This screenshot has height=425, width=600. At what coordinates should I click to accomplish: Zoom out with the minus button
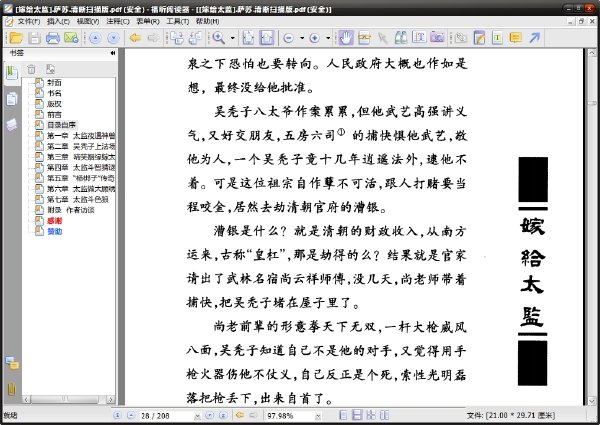289,38
